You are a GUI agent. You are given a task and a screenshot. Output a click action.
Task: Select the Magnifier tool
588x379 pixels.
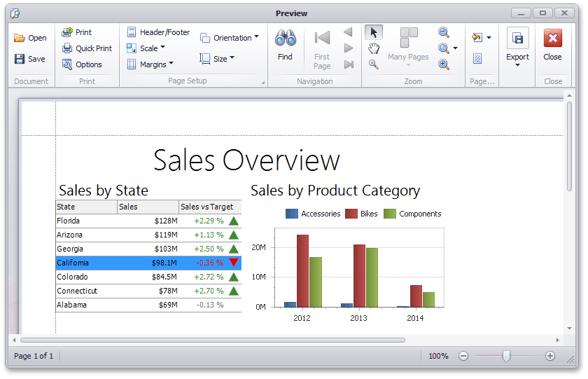pos(374,64)
